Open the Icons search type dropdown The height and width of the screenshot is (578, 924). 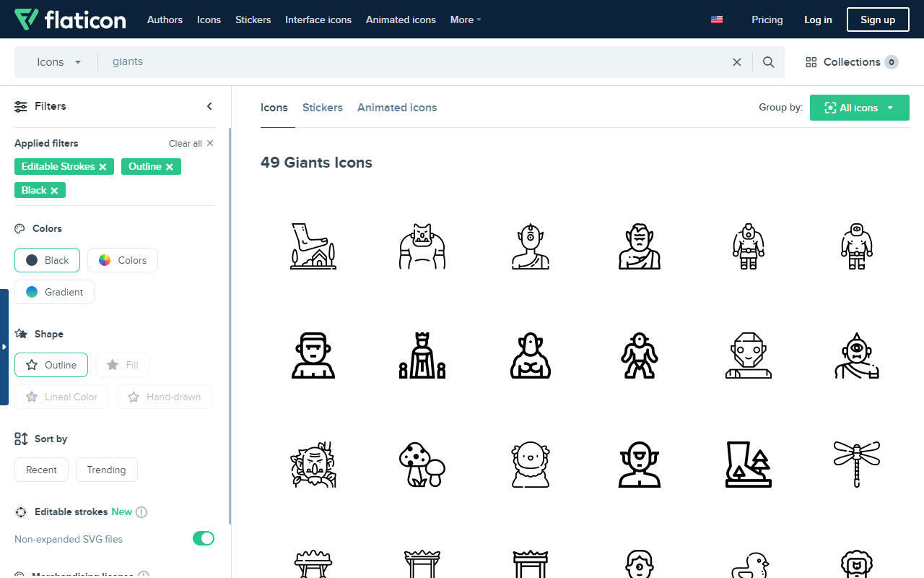[58, 61]
